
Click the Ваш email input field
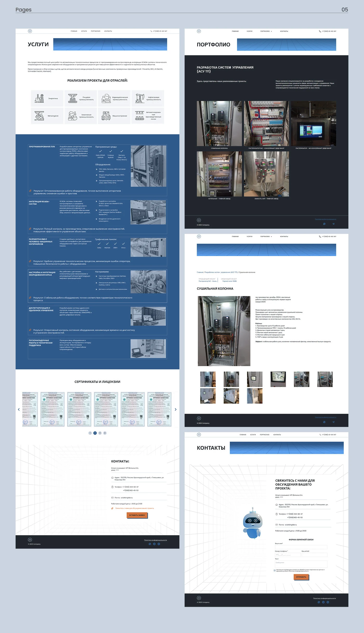click(x=314, y=555)
